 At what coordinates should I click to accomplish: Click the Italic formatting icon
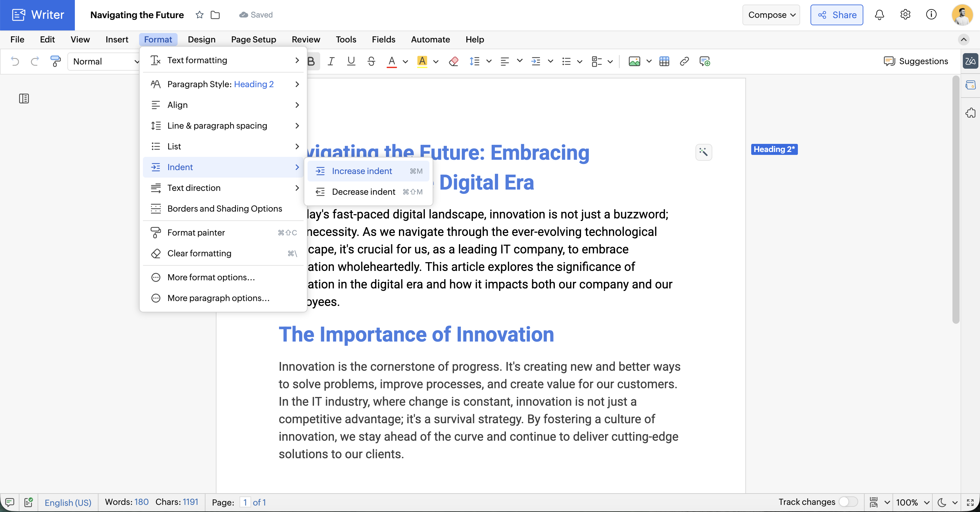click(x=331, y=61)
